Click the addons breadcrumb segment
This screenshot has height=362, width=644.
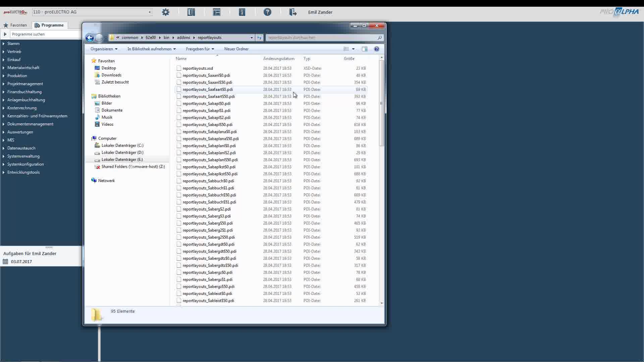click(x=183, y=38)
